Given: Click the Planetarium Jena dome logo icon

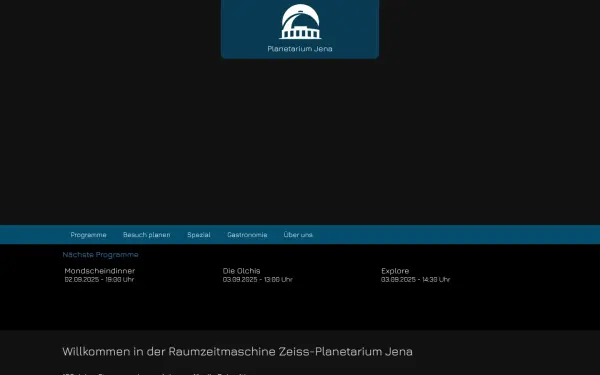Looking at the screenshot, I should 300,21.
